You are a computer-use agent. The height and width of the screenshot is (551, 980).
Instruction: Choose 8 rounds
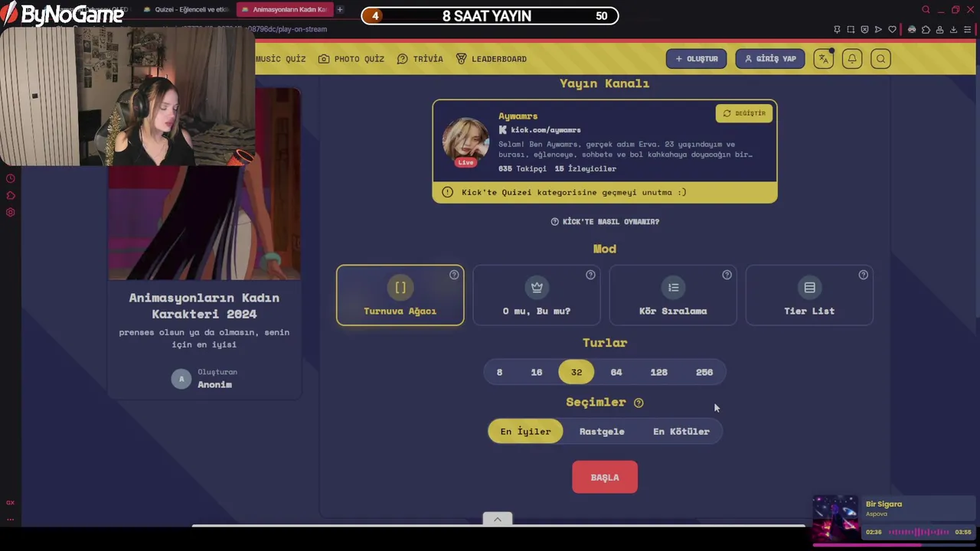coord(499,373)
